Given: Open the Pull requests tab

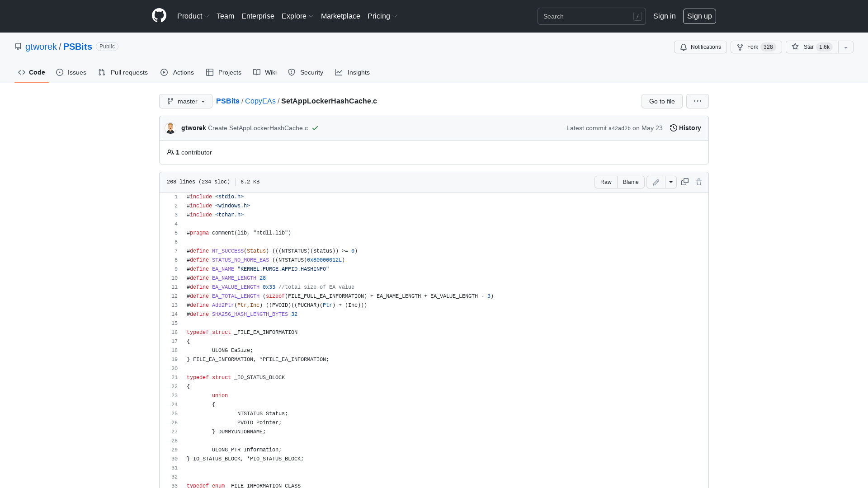Looking at the screenshot, I should [x=123, y=72].
